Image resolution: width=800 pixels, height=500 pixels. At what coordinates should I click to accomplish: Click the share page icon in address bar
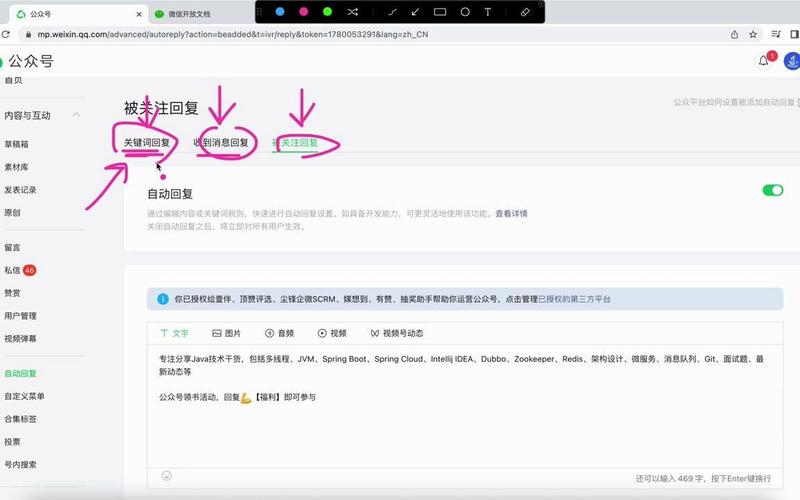[x=734, y=34]
